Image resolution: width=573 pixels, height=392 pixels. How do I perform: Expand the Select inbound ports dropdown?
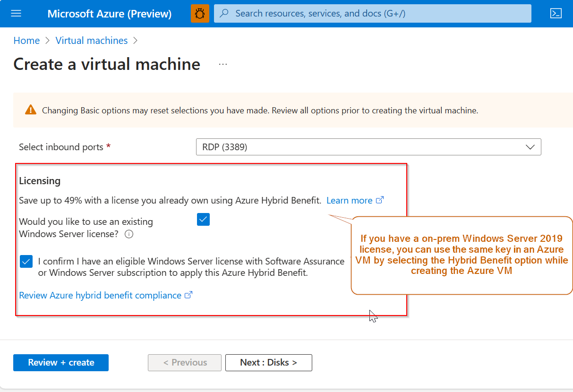pos(368,147)
